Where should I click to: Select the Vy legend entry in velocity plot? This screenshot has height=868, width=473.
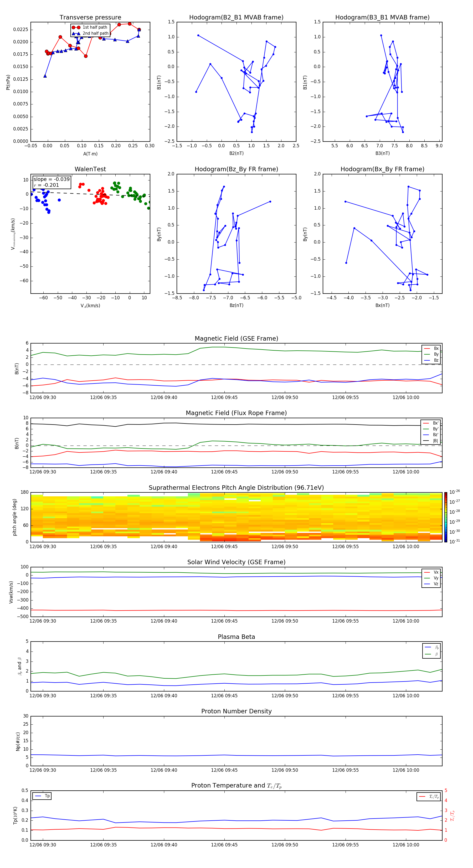pos(431,578)
